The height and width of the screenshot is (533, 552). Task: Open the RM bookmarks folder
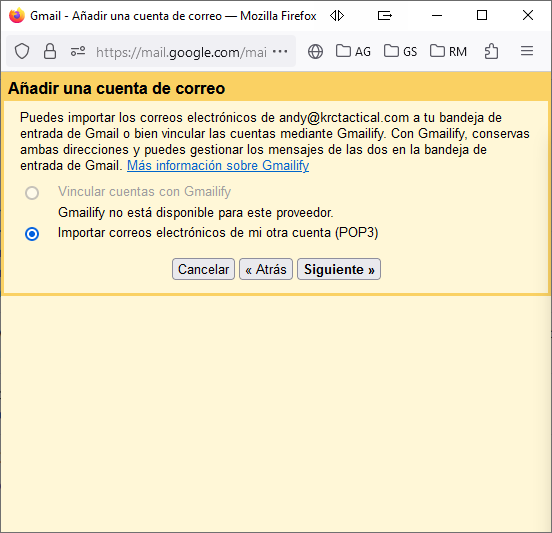point(448,51)
